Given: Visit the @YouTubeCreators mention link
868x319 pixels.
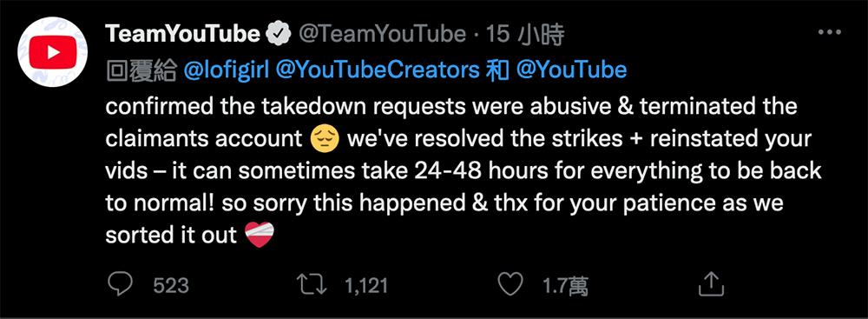Looking at the screenshot, I should coord(377,70).
